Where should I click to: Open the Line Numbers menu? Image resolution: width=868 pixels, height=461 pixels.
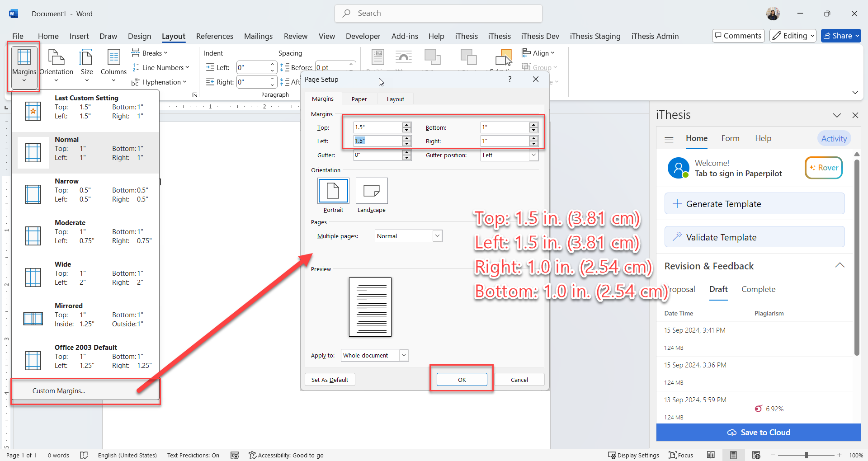[160, 68]
